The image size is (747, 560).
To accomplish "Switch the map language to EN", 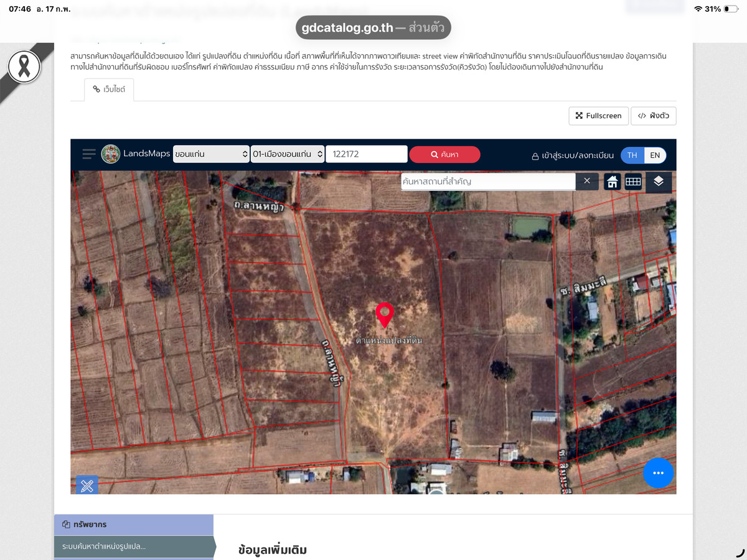I will point(655,155).
